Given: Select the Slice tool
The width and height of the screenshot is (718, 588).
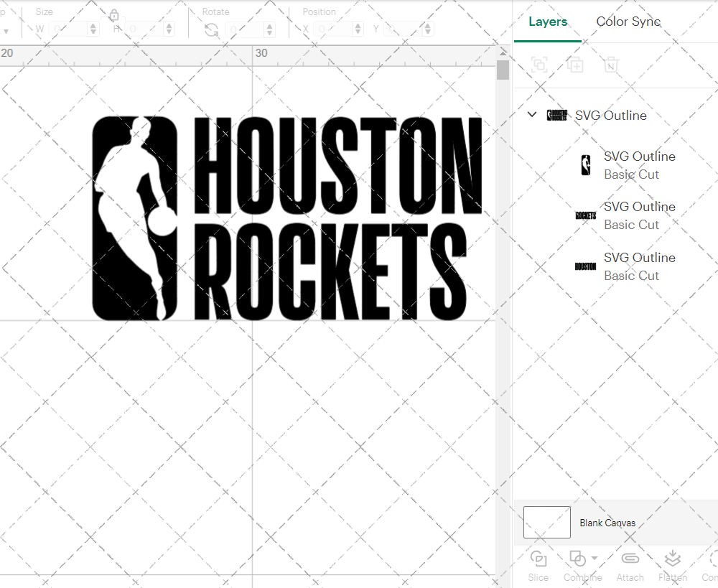Looking at the screenshot, I should [x=538, y=560].
